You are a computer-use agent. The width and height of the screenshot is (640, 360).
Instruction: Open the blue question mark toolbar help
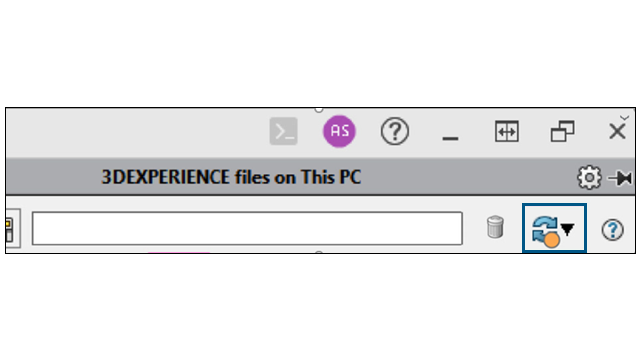612,230
